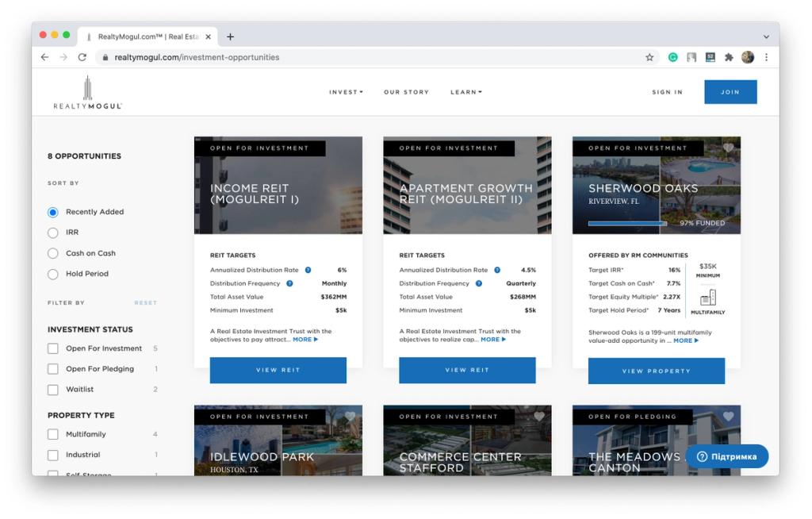Click the site info lock icon
The height and width of the screenshot is (519, 812).
click(105, 58)
